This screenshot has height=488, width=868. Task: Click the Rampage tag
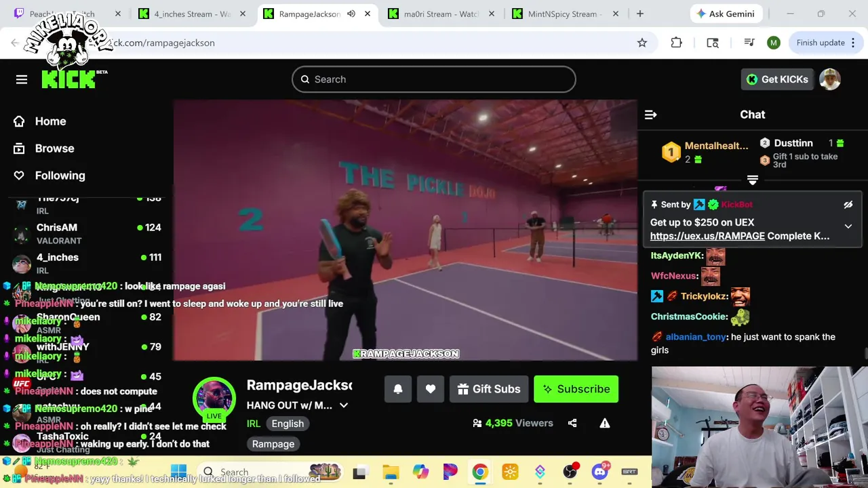click(x=273, y=444)
